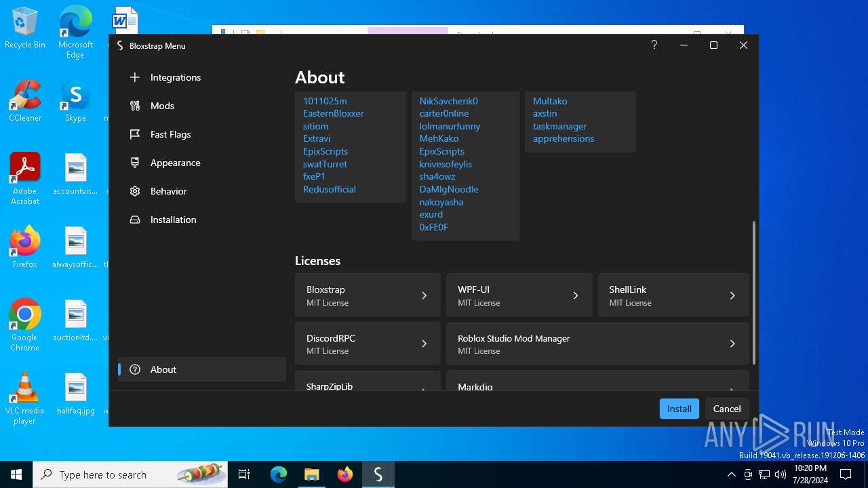This screenshot has width=868, height=488.
Task: Open contributor link NikSavchenk0
Action: (448, 101)
